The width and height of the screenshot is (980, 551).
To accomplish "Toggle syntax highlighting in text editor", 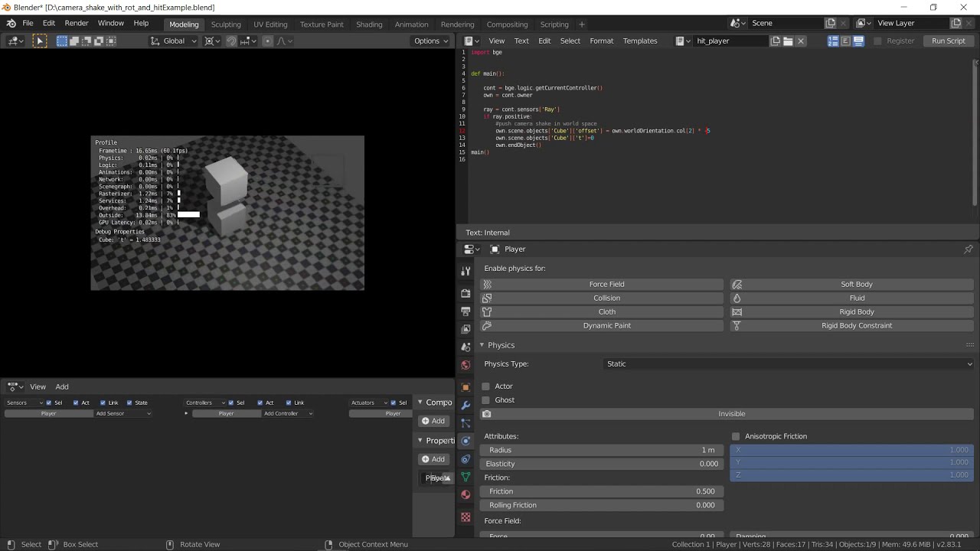I will 858,41.
